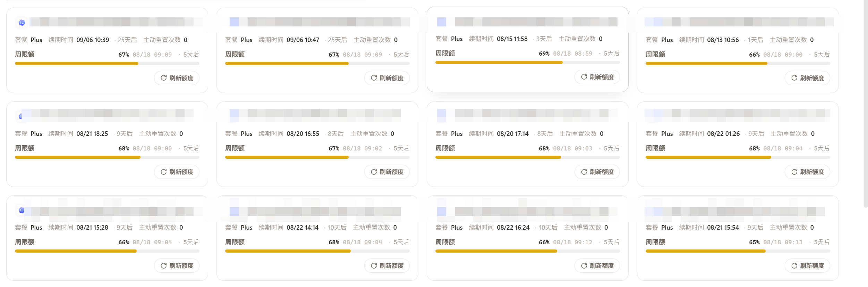Click refresh icon on card renewing 09/06 10:39
This screenshot has width=868, height=287.
[x=163, y=78]
